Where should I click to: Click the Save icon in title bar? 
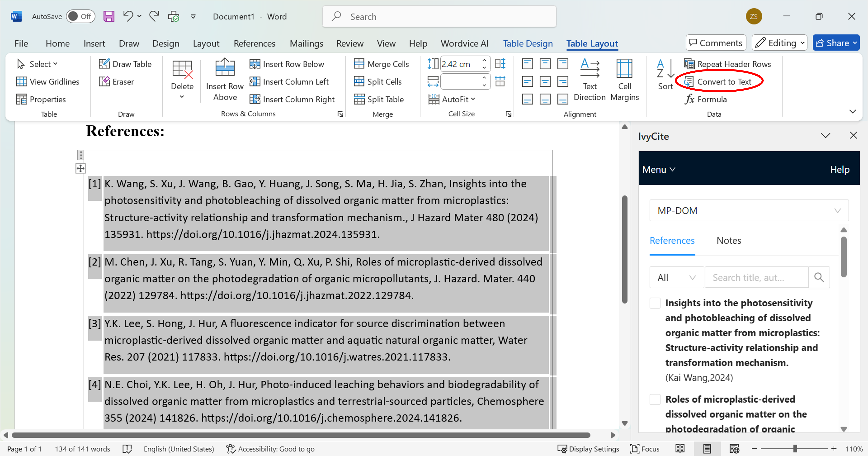108,16
